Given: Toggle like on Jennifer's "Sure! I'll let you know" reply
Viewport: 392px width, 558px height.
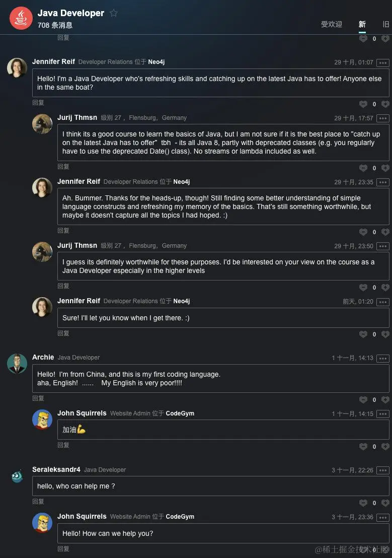Looking at the screenshot, I should point(363,334).
